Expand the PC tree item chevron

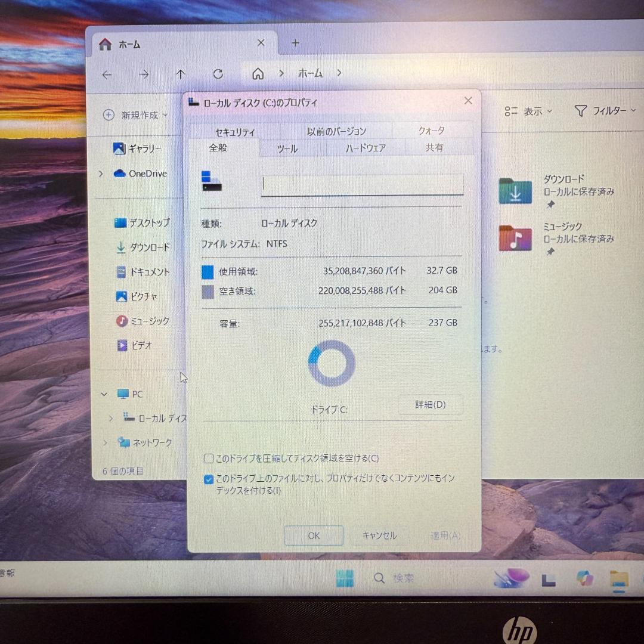104,394
